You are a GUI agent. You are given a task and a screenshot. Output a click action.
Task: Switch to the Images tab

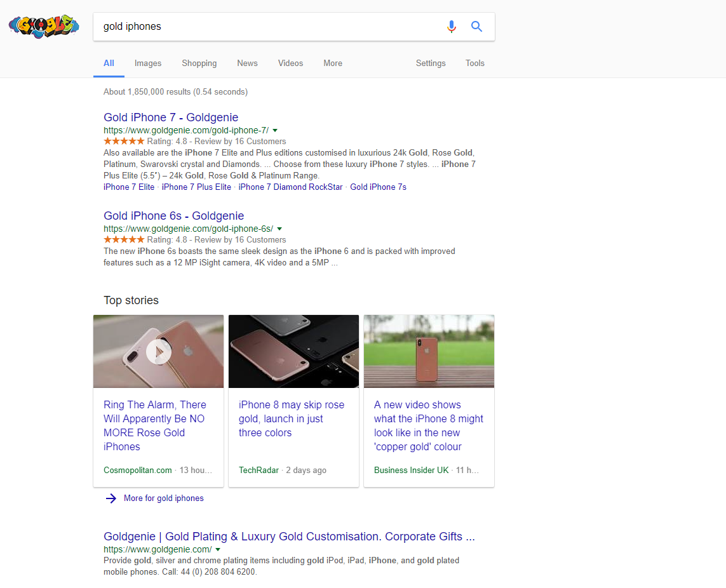[x=148, y=63]
